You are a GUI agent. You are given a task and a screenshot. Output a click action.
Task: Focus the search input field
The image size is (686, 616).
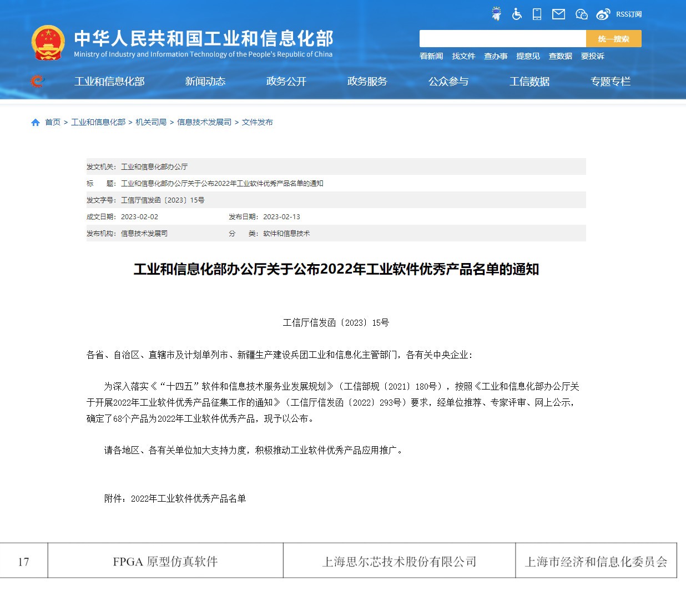tap(502, 39)
